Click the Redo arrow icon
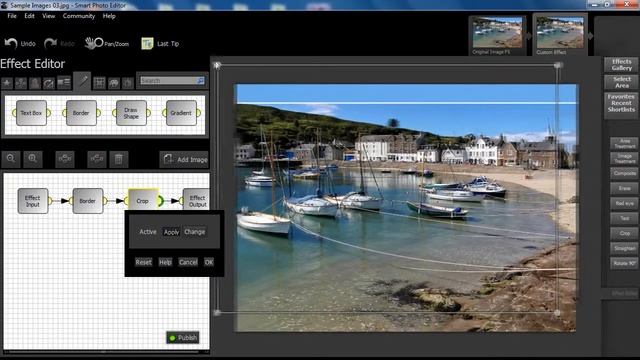This screenshot has width=640, height=360. pyautogui.click(x=51, y=43)
